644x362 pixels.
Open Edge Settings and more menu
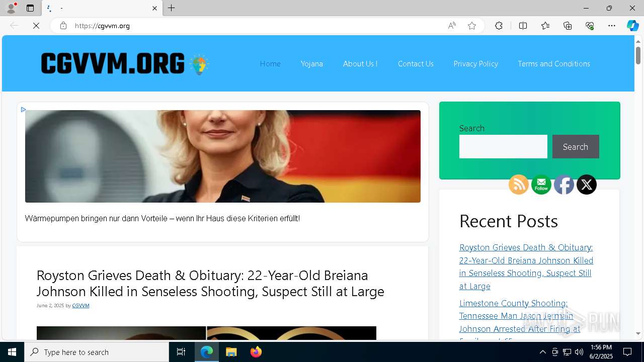(x=612, y=26)
